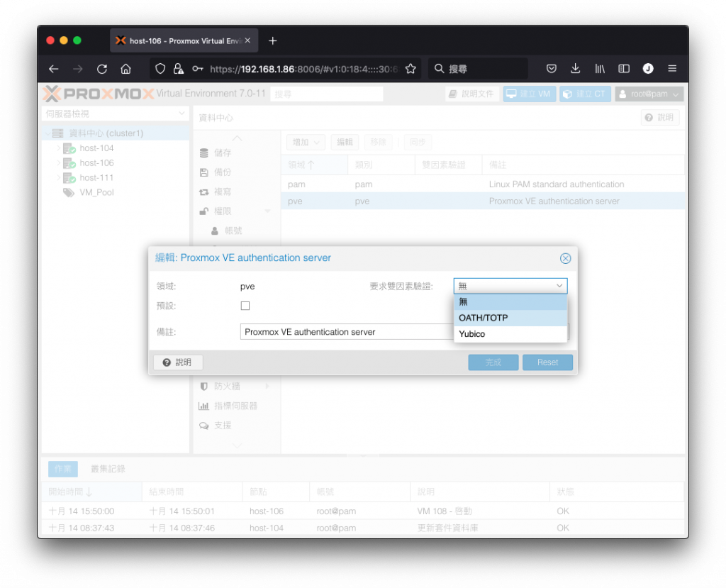Screen dimensions: 726x588
Task: Open 複寫 replication menu item
Action: 222,192
